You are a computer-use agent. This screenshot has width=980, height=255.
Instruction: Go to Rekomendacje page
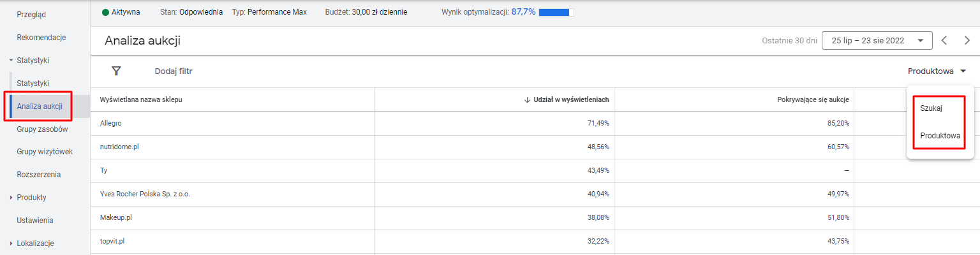click(41, 38)
